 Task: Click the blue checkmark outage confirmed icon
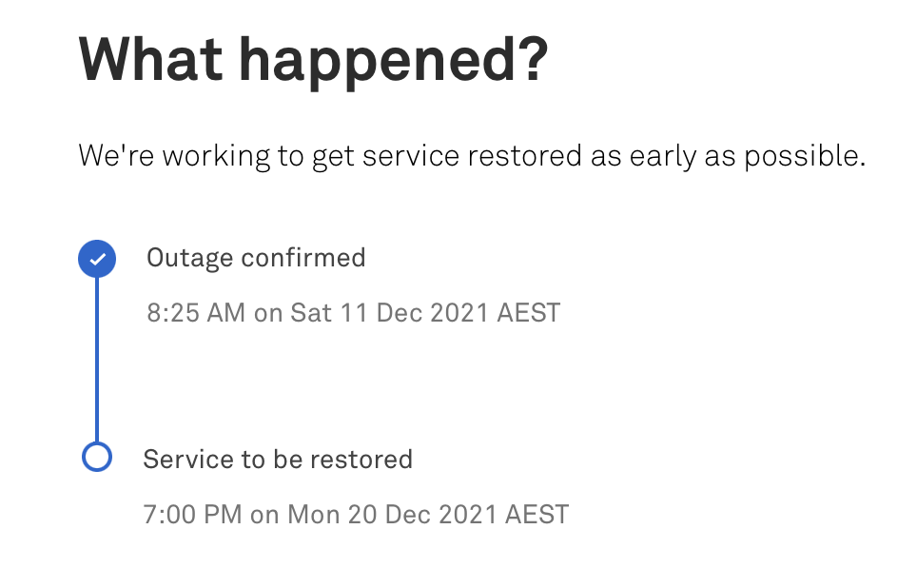[x=97, y=259]
